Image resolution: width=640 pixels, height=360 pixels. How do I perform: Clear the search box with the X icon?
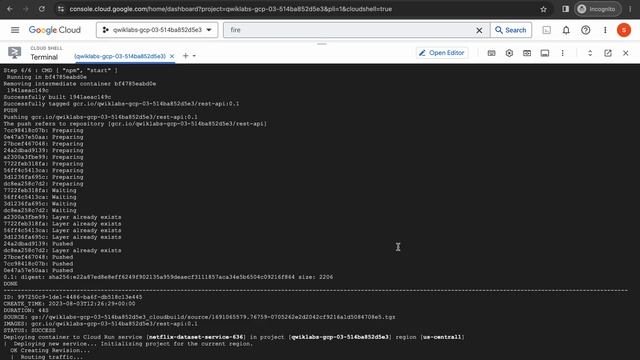(479, 30)
